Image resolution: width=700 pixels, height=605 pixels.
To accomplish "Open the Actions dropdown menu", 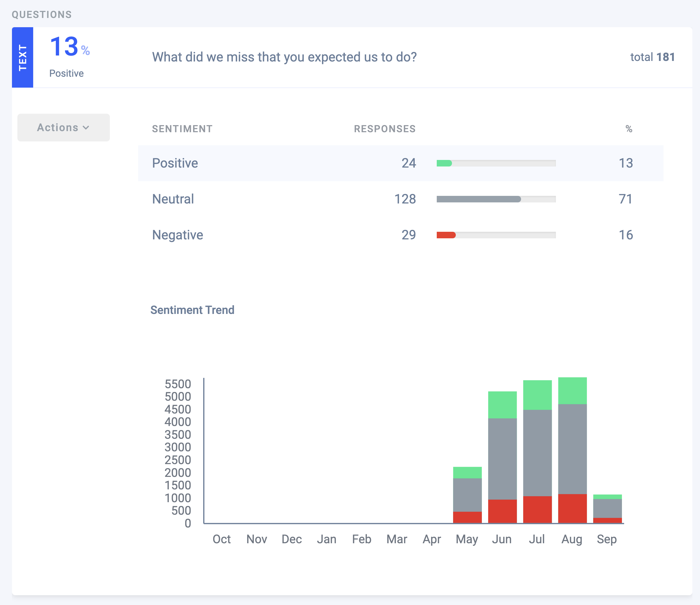I will coord(63,127).
